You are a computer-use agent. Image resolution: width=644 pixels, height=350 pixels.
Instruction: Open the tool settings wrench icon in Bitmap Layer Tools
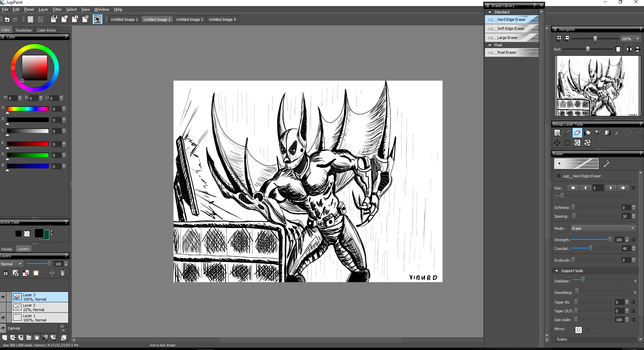[x=557, y=133]
